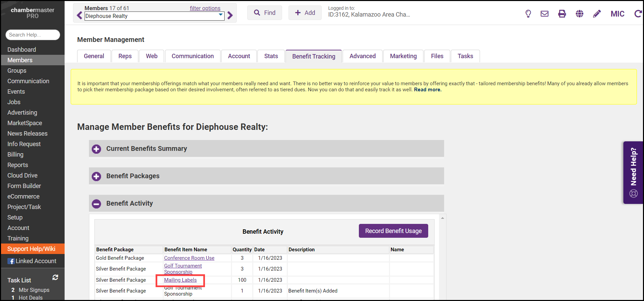Click the lightbulb icon in top toolbar
644x301 pixels.
(528, 14)
